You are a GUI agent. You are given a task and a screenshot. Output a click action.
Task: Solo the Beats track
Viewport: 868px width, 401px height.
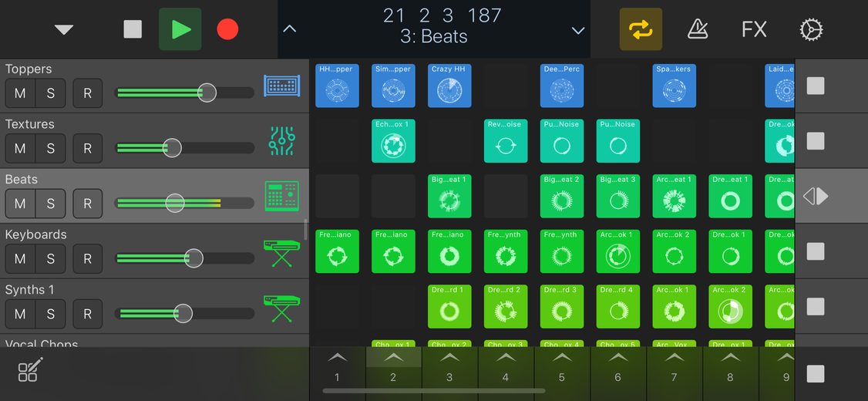50,204
